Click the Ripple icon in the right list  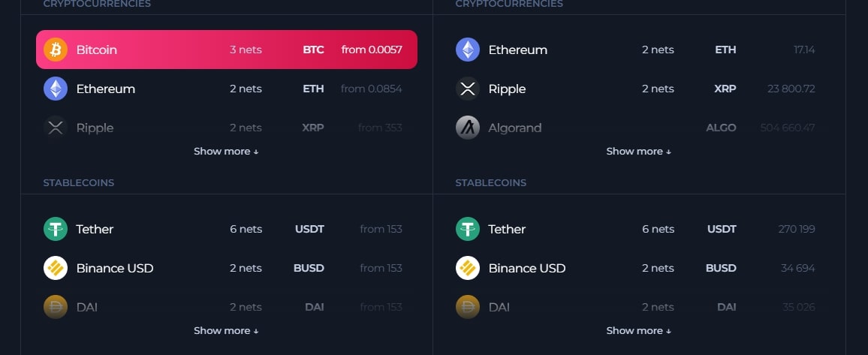click(x=468, y=89)
